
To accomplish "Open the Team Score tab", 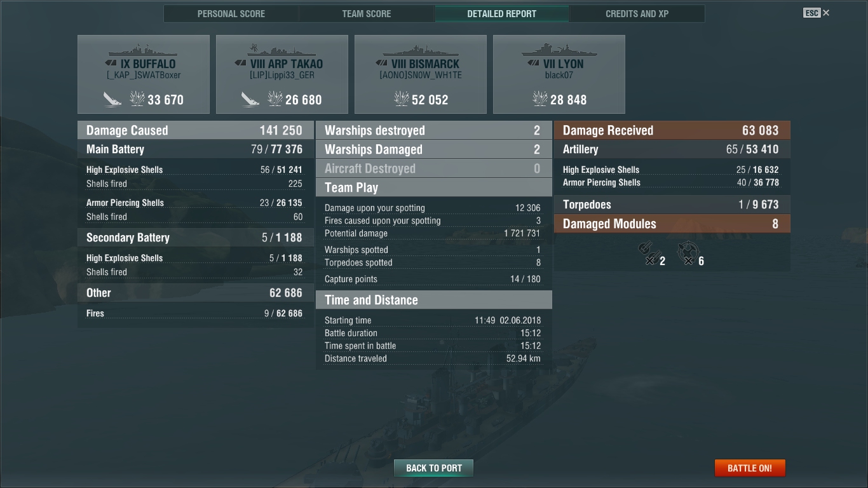I will 367,13.
